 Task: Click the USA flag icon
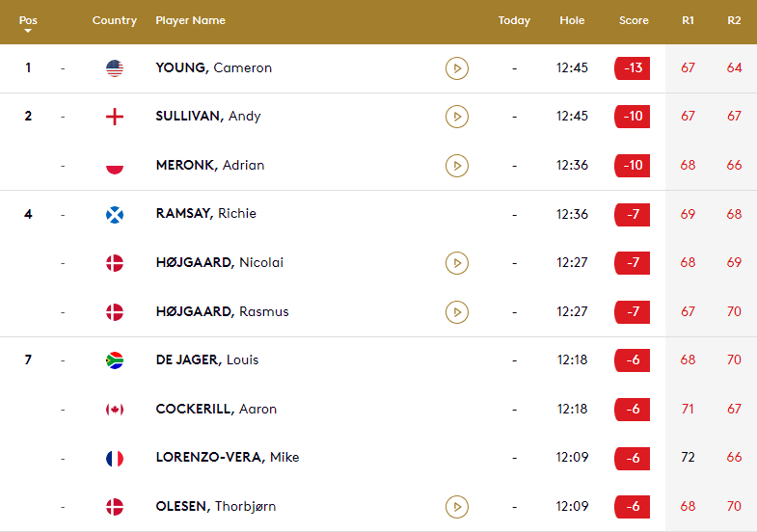click(x=115, y=68)
